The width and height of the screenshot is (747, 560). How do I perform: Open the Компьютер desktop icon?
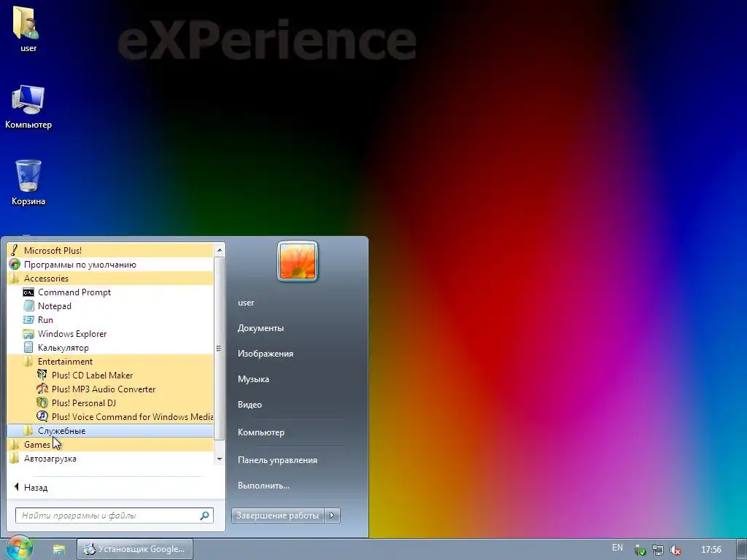click(x=28, y=106)
